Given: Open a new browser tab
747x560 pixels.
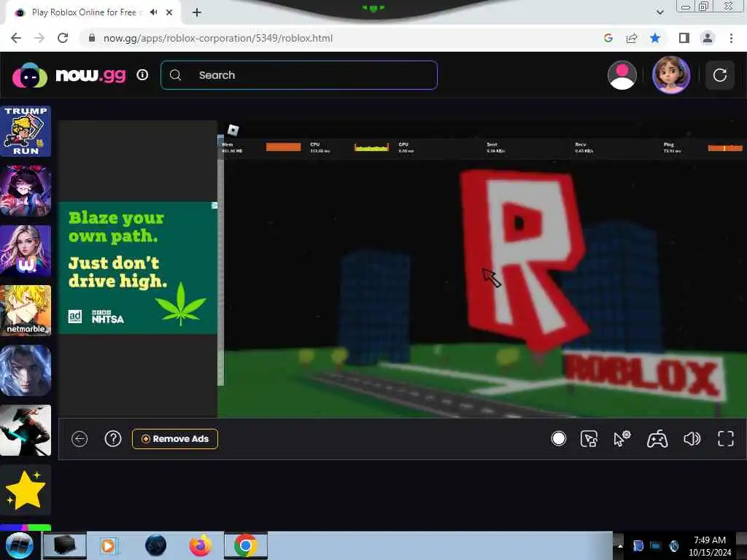Looking at the screenshot, I should [197, 12].
